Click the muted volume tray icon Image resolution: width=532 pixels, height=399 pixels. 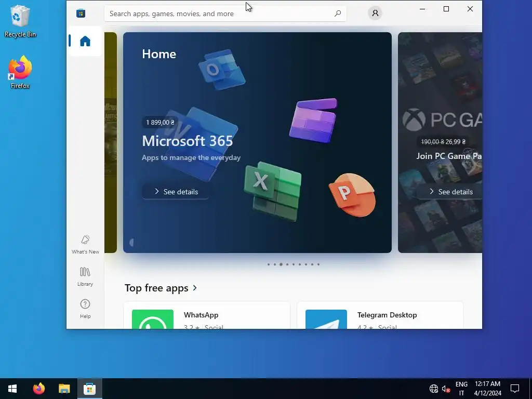coord(446,389)
